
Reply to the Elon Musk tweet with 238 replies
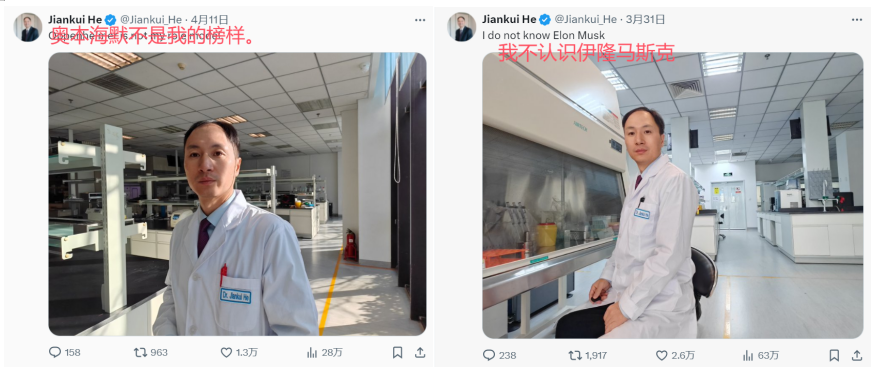coord(499,355)
